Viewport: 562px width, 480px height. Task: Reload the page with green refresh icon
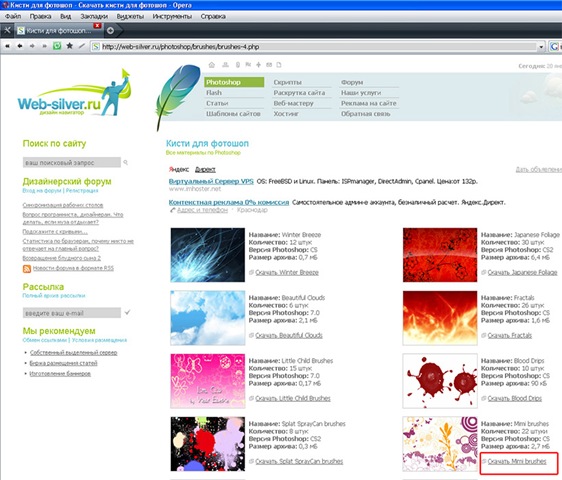click(57, 46)
